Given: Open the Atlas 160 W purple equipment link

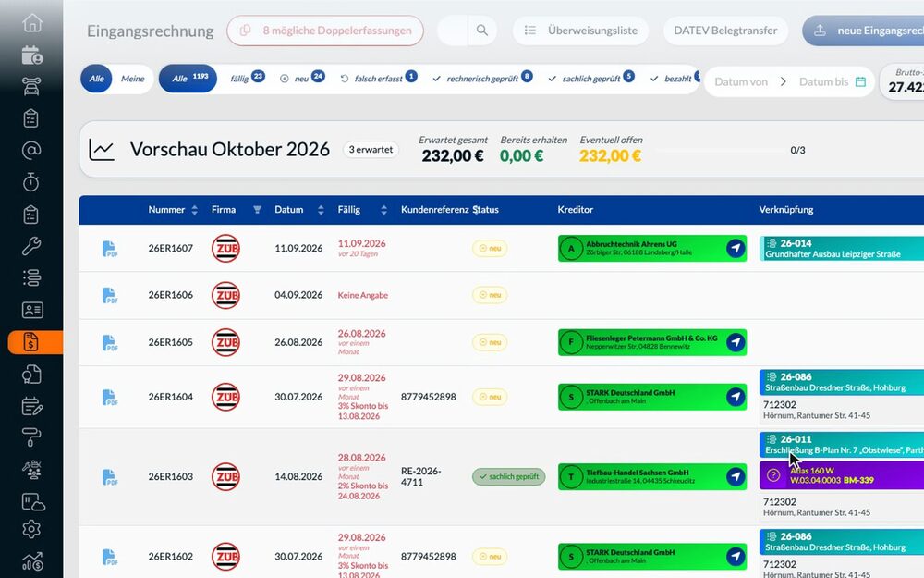Looking at the screenshot, I should click(842, 475).
